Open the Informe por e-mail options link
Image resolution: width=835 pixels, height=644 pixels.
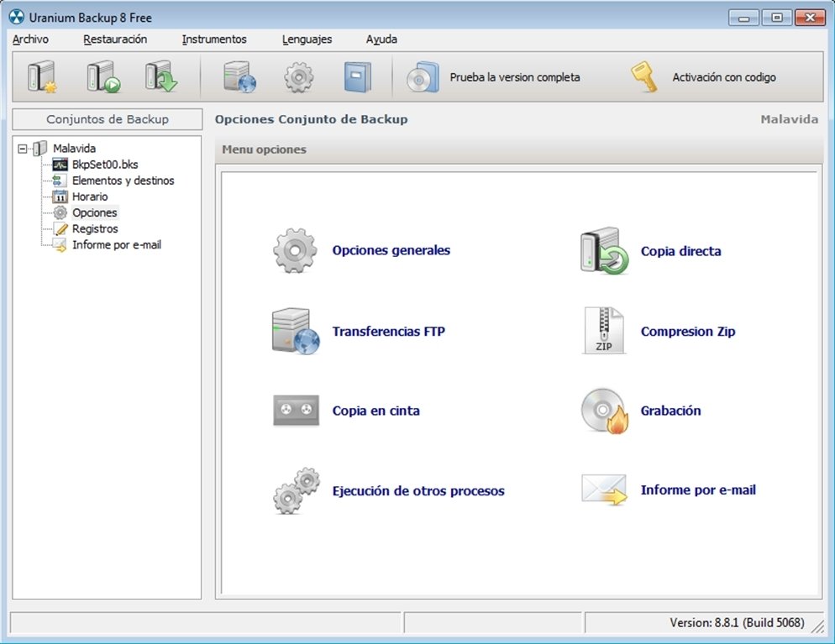[x=698, y=490]
